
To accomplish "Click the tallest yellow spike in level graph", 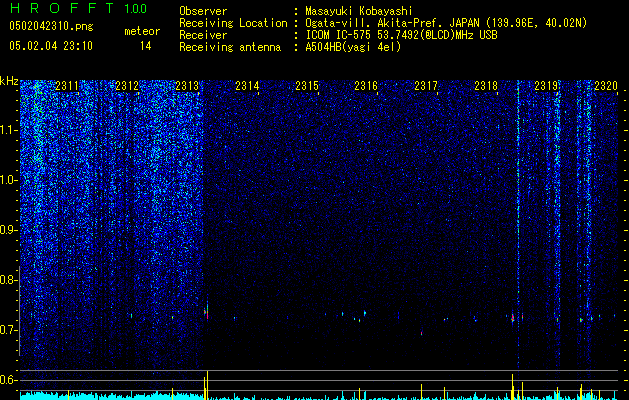I will 207,385.
